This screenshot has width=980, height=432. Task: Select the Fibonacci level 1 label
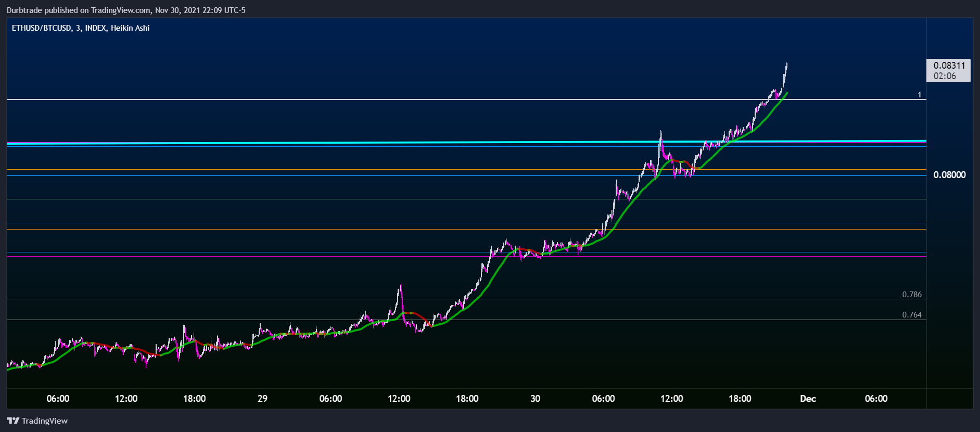click(919, 95)
